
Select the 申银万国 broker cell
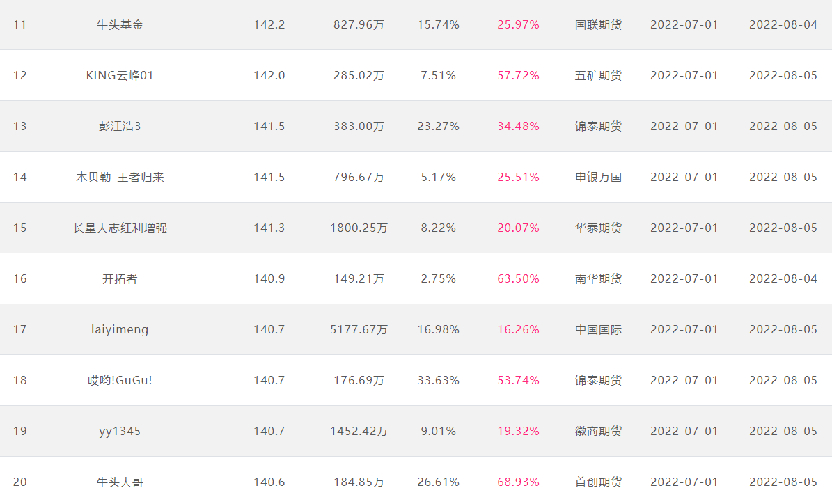click(x=599, y=178)
